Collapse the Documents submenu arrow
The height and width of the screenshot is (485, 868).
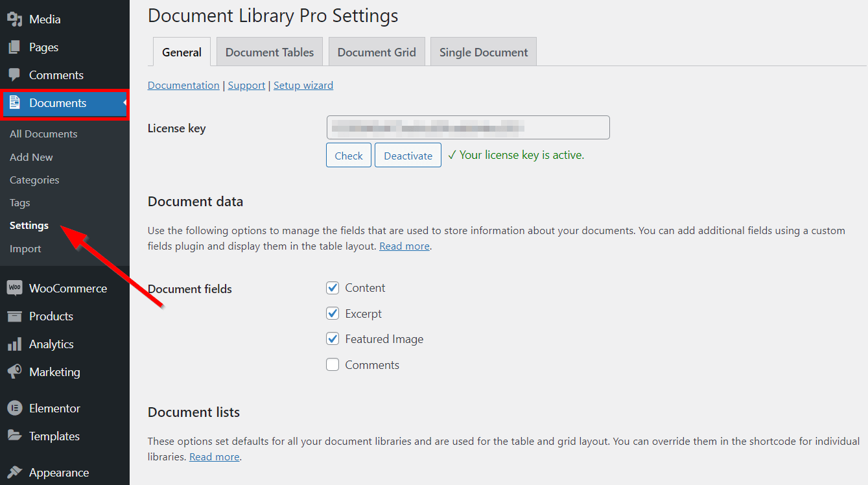126,102
